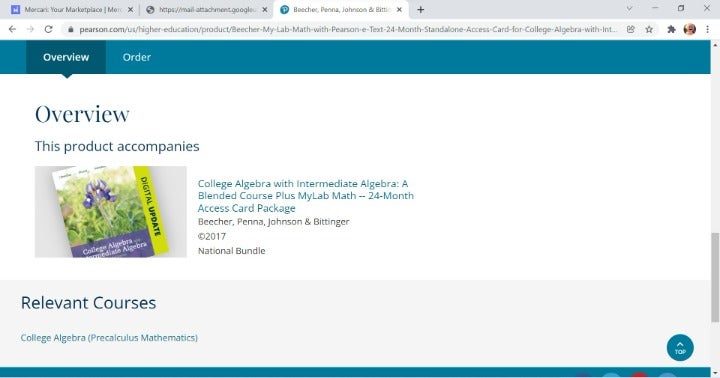Open the extensions puzzle icon

click(x=671, y=29)
